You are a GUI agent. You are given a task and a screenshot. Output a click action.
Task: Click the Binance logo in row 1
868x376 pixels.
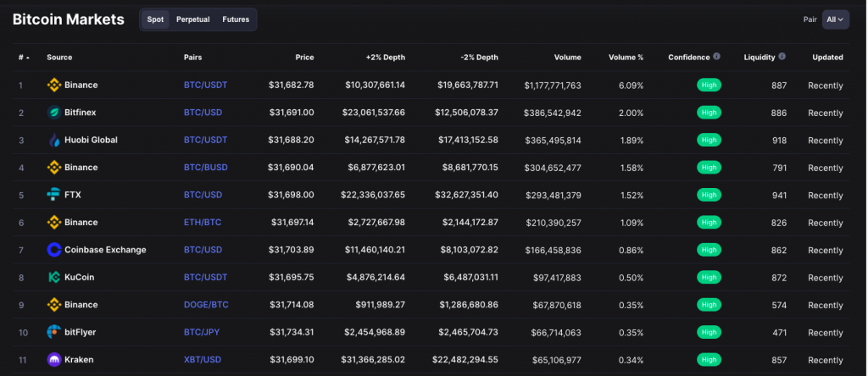53,86
